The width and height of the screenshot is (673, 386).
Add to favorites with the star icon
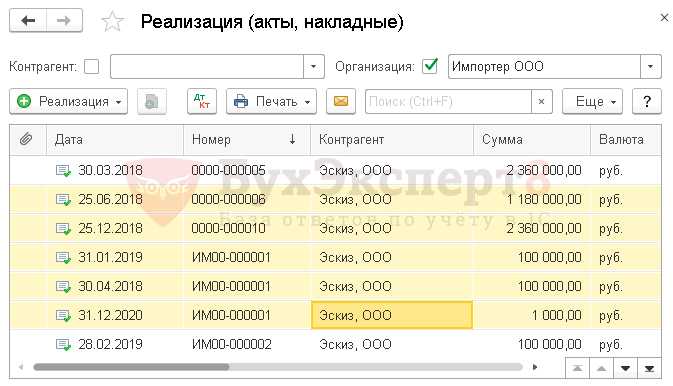click(x=112, y=21)
